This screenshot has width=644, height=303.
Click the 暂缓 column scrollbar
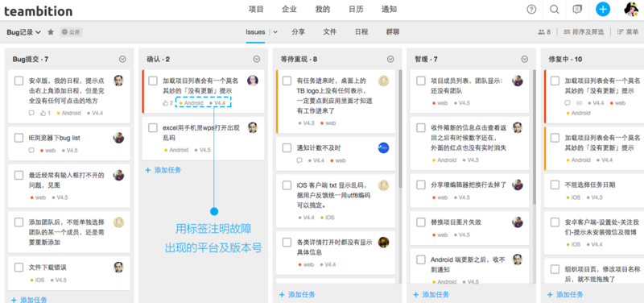tap(535, 137)
